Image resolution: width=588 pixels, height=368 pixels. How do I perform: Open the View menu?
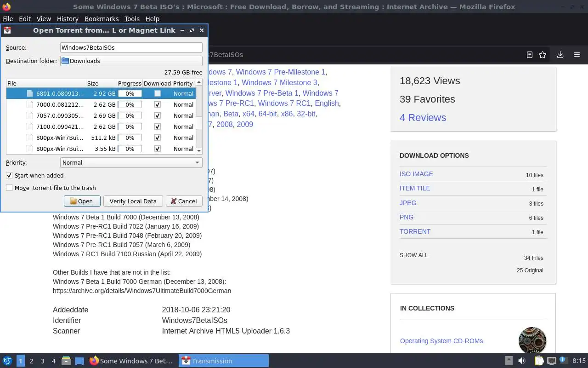coord(44,19)
